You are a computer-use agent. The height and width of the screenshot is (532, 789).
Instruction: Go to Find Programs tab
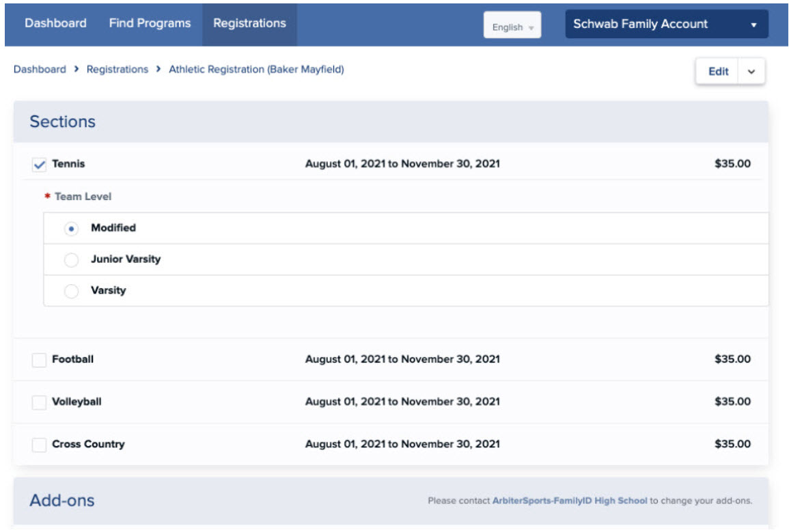tap(150, 23)
